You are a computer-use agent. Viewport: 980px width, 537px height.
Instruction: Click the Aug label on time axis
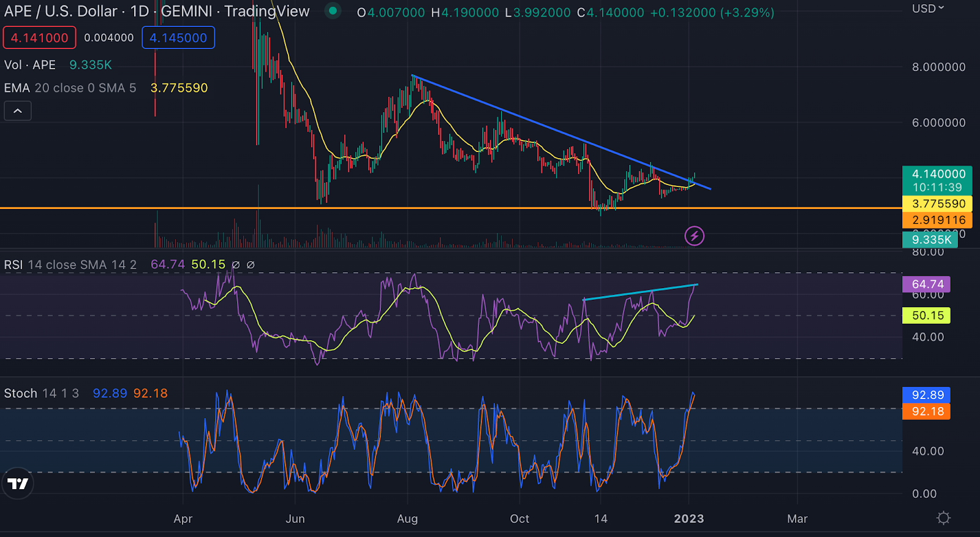coord(407,519)
